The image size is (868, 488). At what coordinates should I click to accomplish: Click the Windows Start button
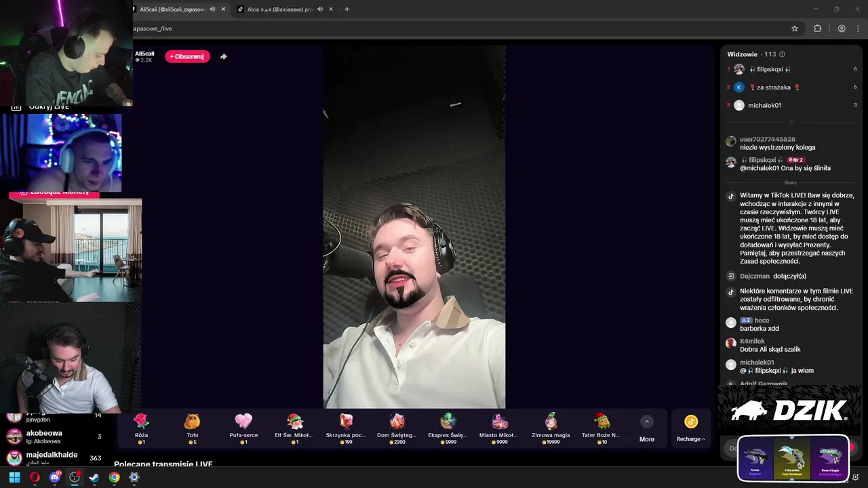click(x=14, y=477)
